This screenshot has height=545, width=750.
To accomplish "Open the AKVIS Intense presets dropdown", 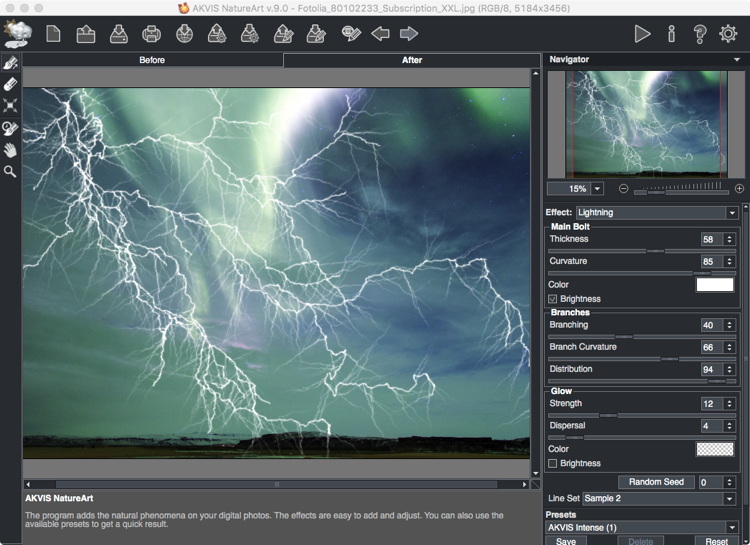I will pos(641,527).
